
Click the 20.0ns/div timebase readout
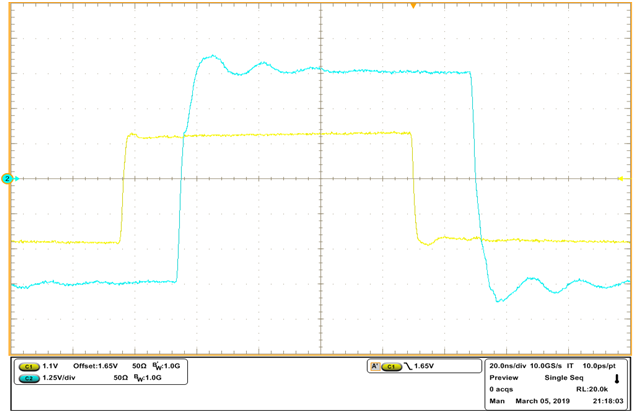(508, 366)
